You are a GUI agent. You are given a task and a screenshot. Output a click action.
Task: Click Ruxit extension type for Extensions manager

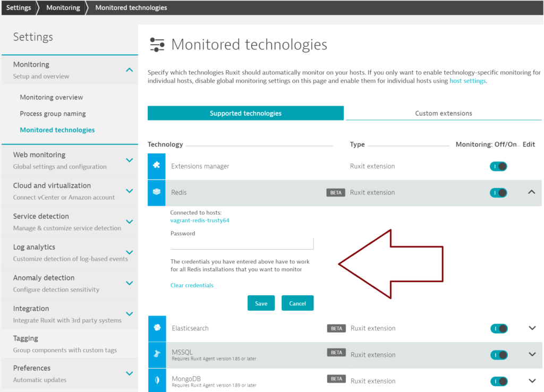[372, 166]
